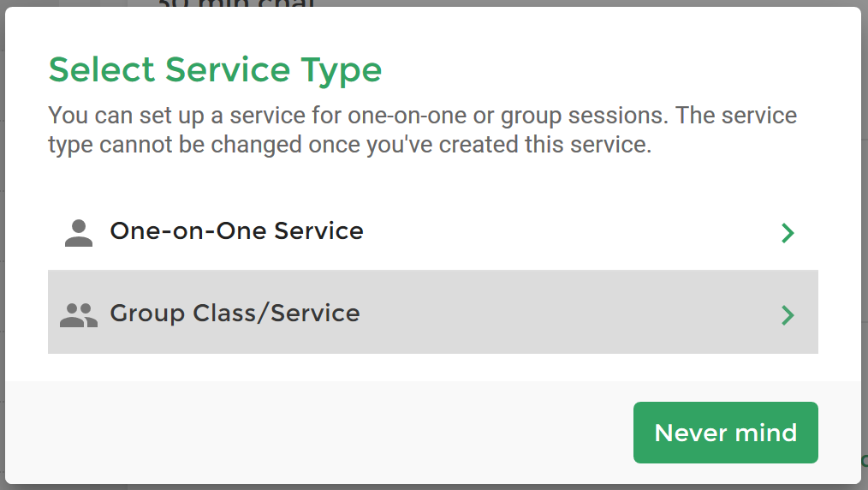Click the group people icon
This screenshot has width=868, height=490.
point(79,315)
